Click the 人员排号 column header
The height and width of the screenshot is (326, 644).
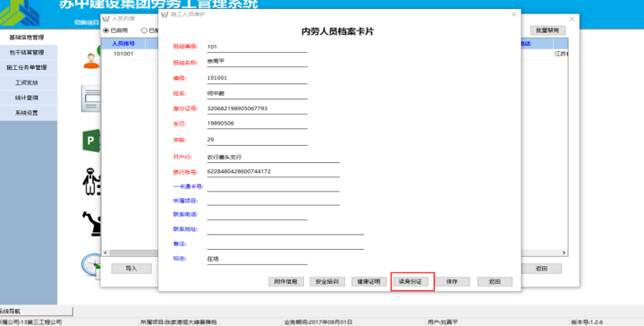coord(123,44)
